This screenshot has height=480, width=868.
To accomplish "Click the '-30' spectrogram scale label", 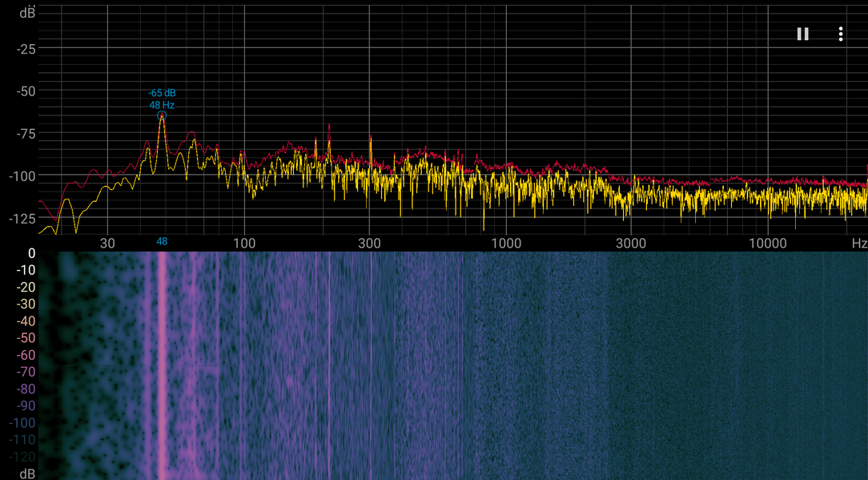I will click(x=26, y=304).
